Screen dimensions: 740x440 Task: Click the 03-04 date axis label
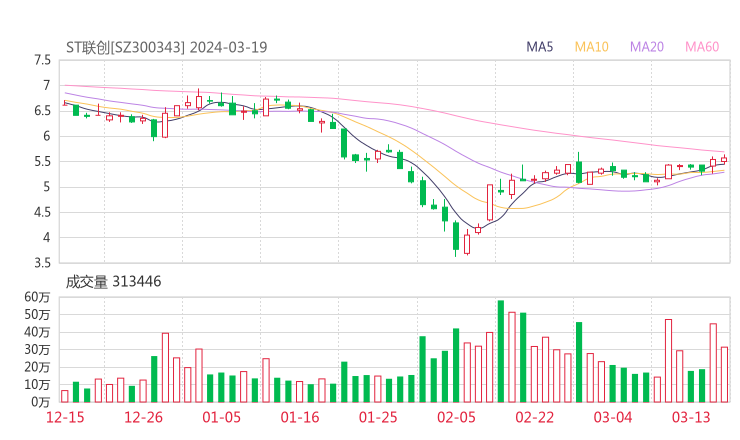[x=612, y=417]
